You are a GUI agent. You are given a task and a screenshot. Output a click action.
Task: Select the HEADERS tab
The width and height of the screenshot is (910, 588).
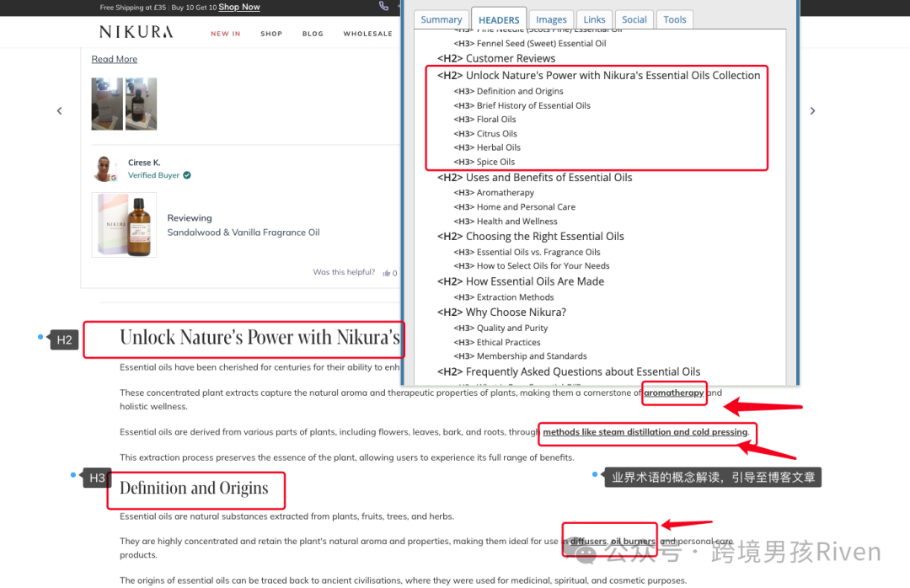(499, 19)
